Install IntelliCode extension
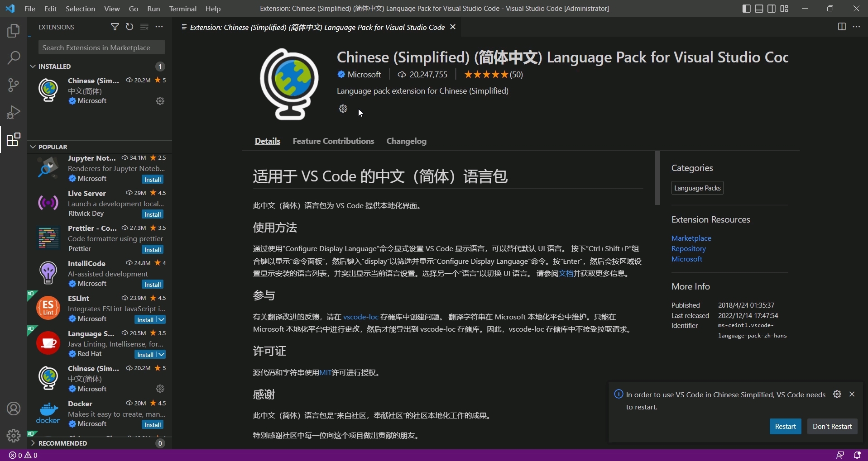868x461 pixels. (153, 285)
